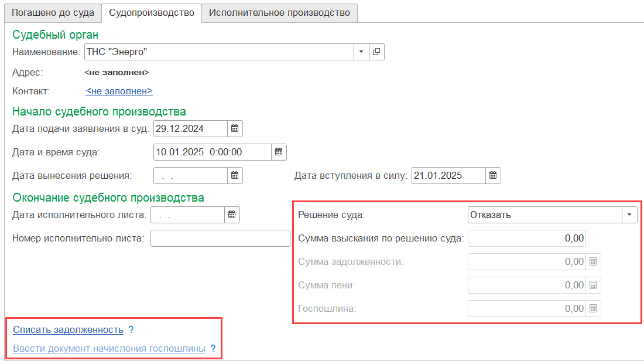Open the "Исполнительное производство" tab

(279, 12)
